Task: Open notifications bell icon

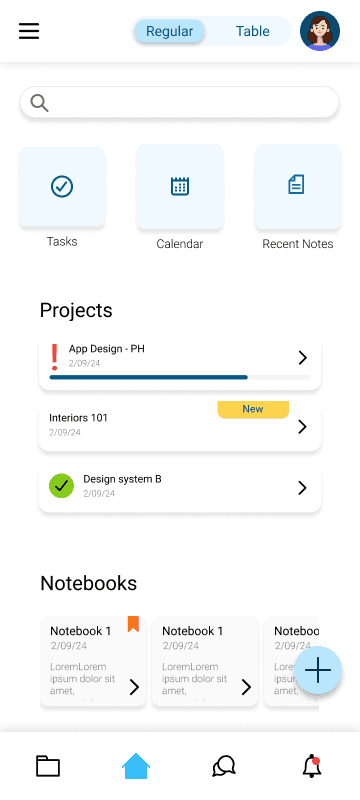Action: [312, 766]
